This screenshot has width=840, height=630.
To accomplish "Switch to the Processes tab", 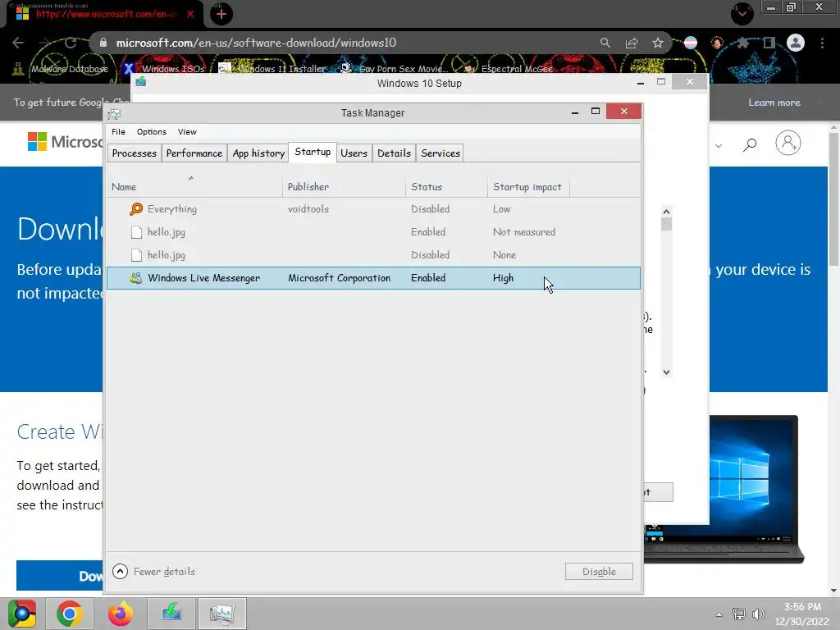I will pos(134,153).
